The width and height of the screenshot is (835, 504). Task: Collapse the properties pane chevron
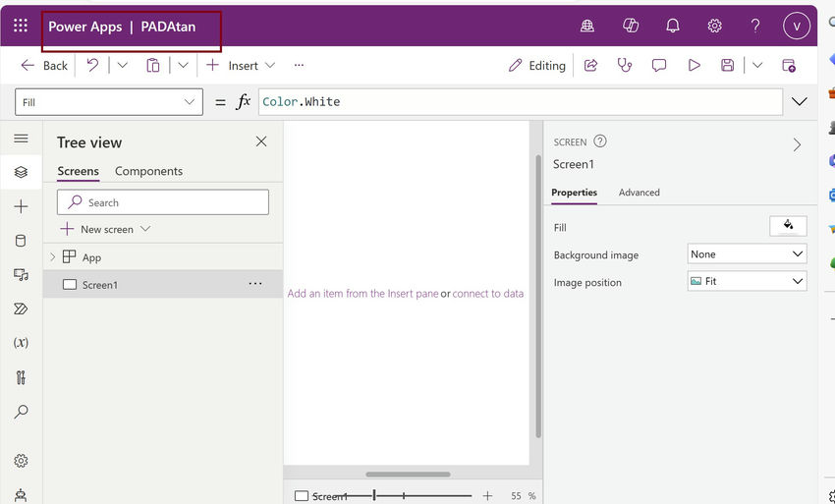pyautogui.click(x=797, y=144)
